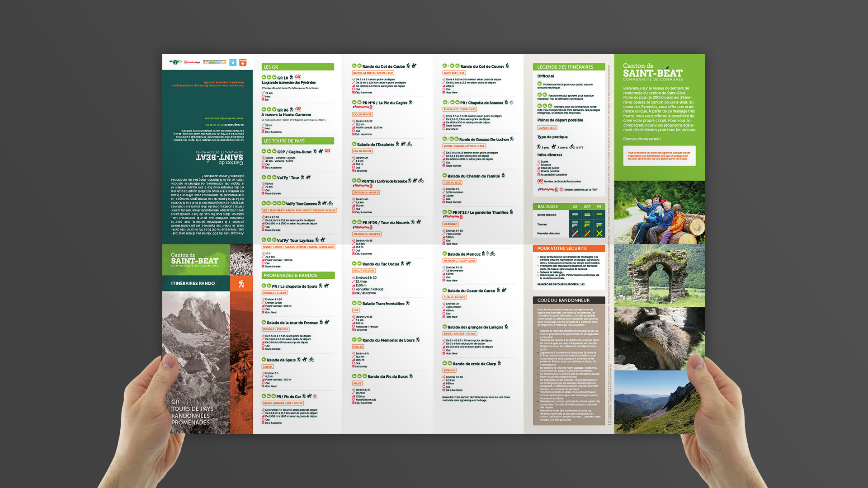Click the ESTENOS tag under Rando de croix de Cierp

[x=449, y=371]
